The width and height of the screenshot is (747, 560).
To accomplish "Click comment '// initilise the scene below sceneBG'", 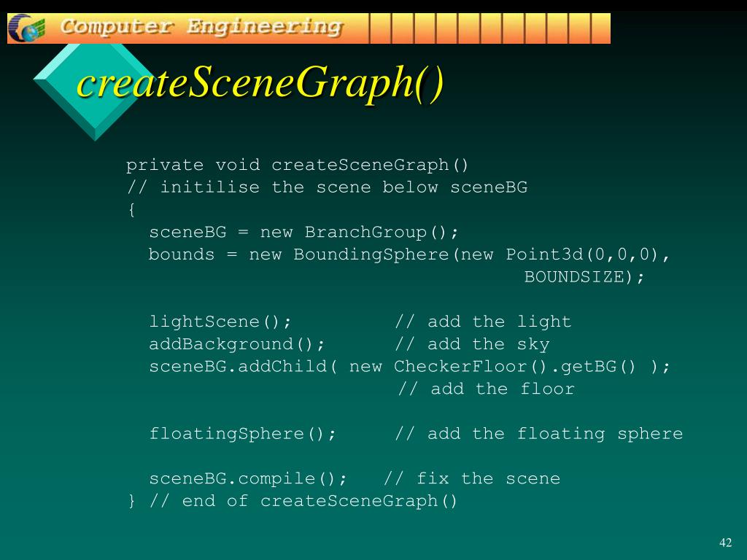I will (x=327, y=187).
